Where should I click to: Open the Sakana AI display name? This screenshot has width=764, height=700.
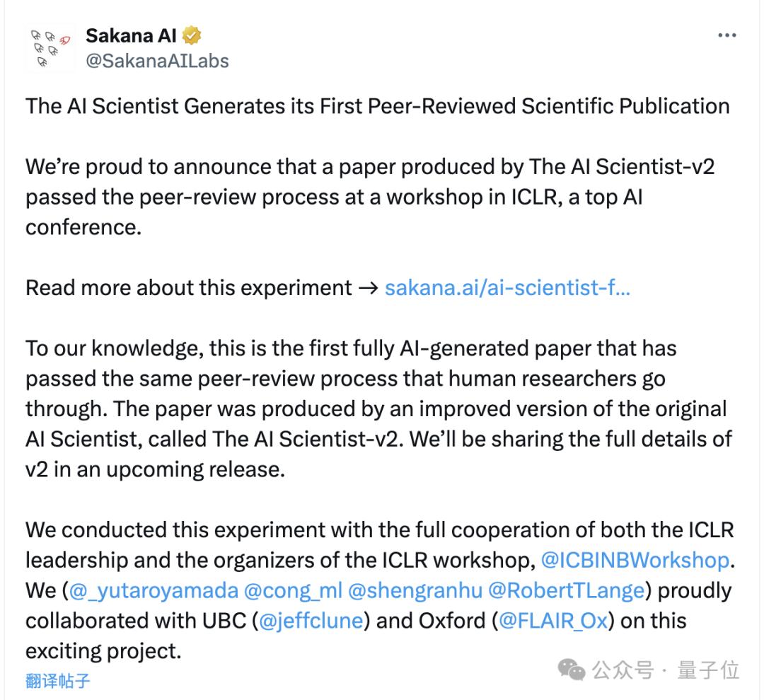[x=132, y=35]
